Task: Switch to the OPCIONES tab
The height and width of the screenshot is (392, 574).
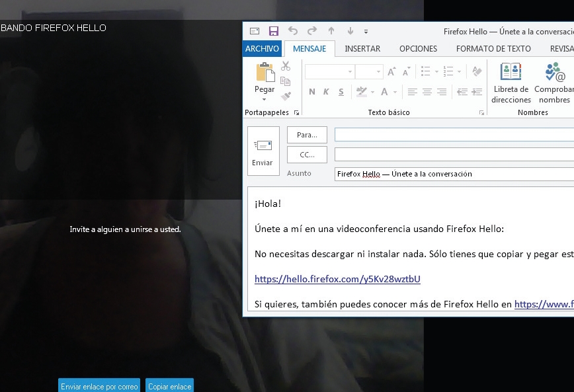Action: point(418,49)
